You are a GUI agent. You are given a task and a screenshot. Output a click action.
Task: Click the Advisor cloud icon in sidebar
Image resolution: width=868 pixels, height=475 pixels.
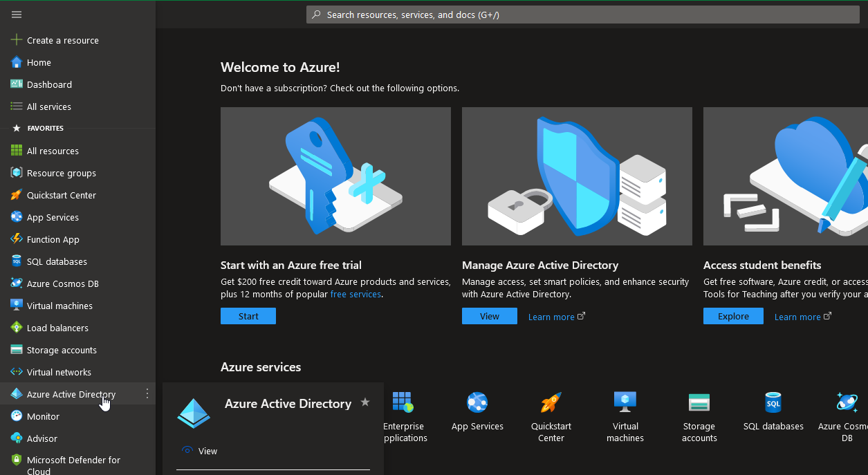coord(17,438)
